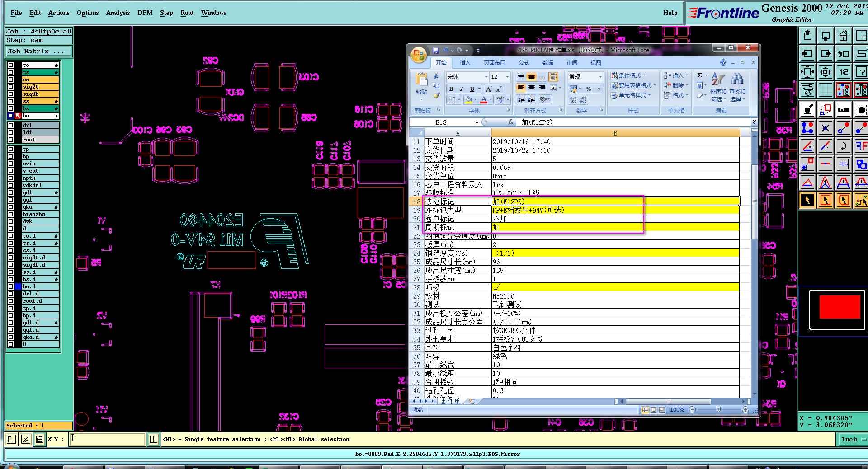Click the Job Matrix button
This screenshot has height=469, width=868.
(x=38, y=52)
